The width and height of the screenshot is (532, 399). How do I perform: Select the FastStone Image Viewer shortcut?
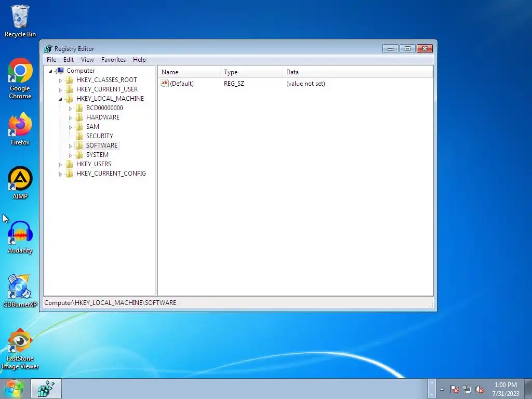(x=20, y=349)
